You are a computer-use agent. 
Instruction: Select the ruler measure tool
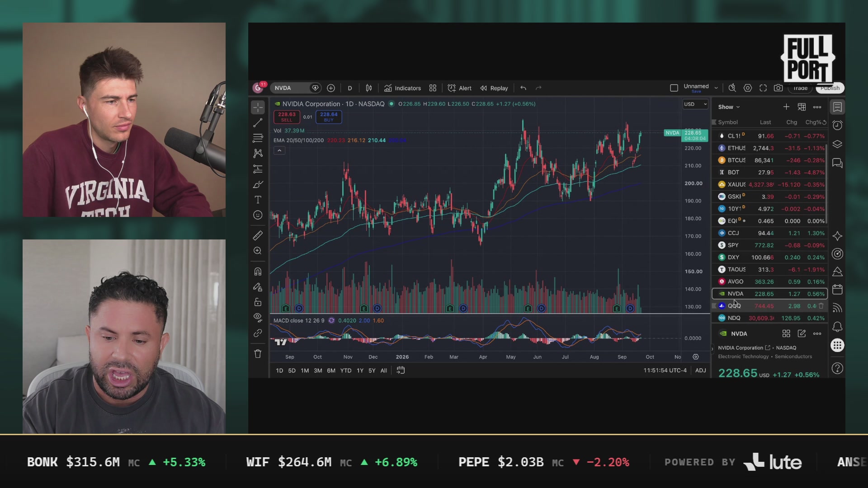(x=258, y=235)
